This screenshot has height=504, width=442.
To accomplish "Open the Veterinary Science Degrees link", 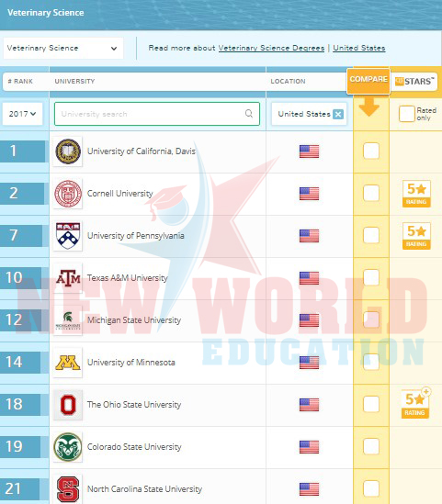I will [271, 49].
